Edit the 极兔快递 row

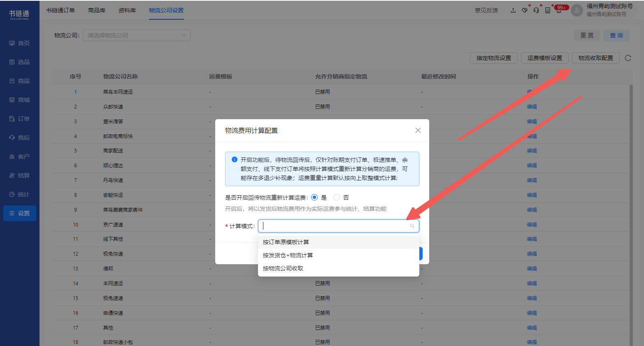pos(532,254)
